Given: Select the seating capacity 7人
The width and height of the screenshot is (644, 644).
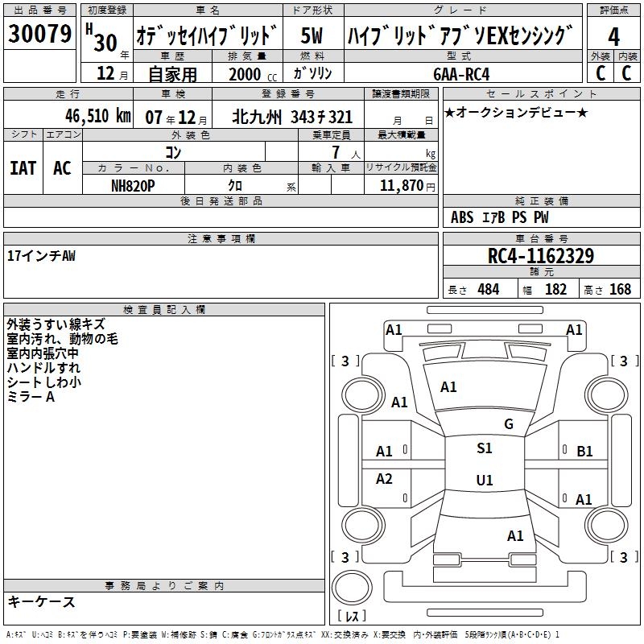Looking at the screenshot, I should coord(346,152).
